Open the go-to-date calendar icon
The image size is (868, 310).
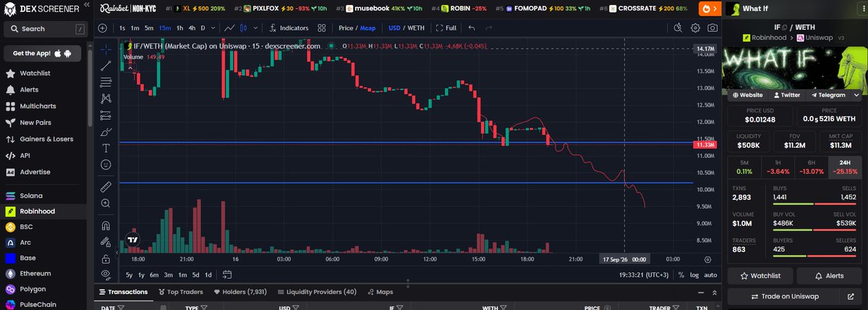point(227,275)
